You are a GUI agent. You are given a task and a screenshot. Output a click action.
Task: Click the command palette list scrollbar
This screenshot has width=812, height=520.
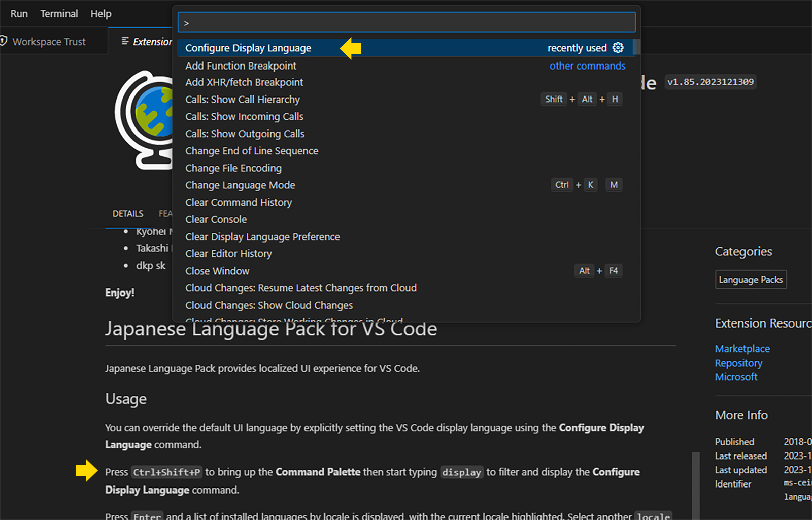[636, 47]
